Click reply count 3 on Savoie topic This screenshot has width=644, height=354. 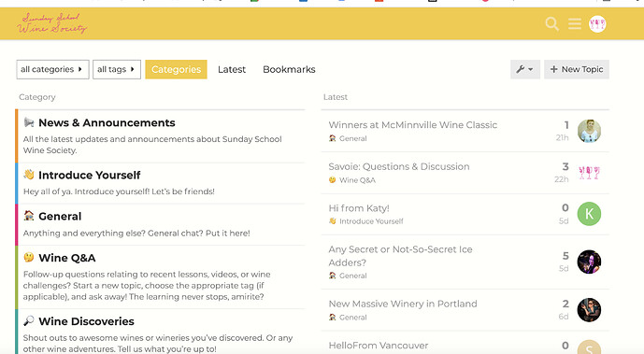point(565,166)
